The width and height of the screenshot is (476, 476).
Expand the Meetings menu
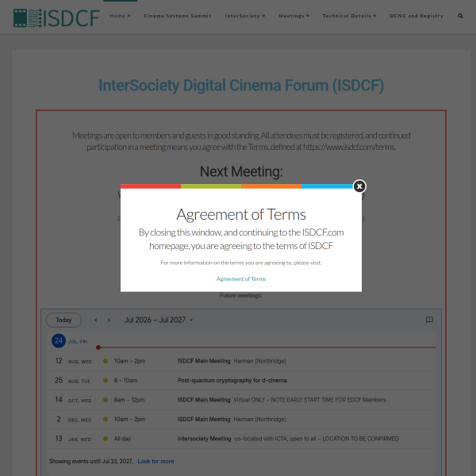click(x=294, y=16)
